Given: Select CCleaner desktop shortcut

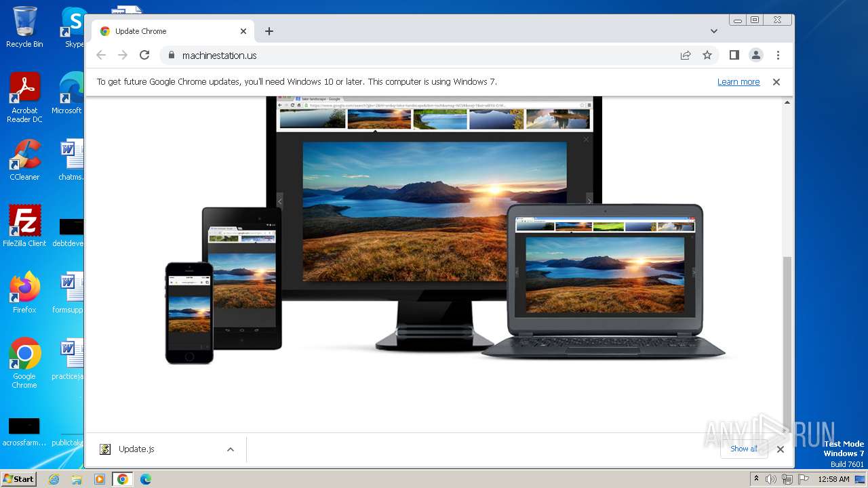Looking at the screenshot, I should click(x=24, y=160).
